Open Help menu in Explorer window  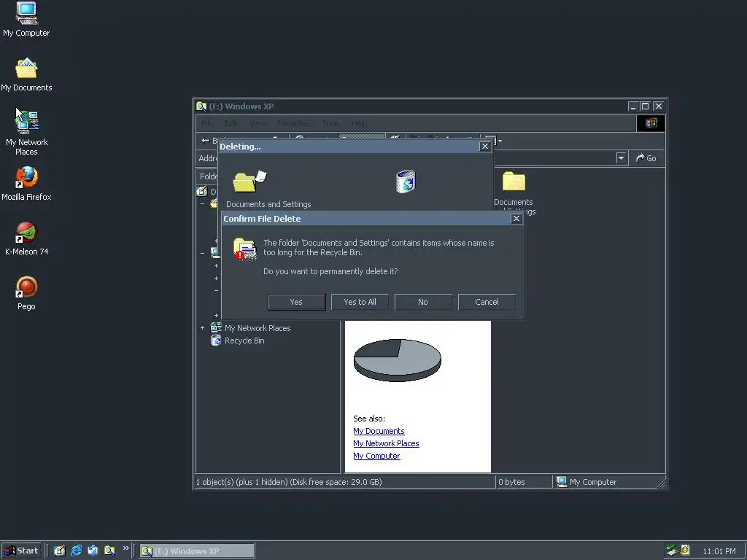point(359,123)
